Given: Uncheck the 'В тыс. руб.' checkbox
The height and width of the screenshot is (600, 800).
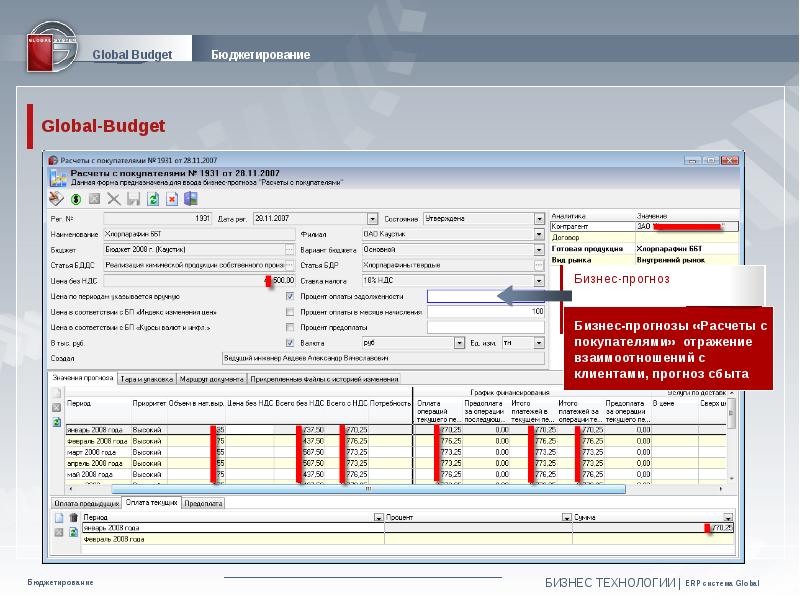Looking at the screenshot, I should 290,342.
